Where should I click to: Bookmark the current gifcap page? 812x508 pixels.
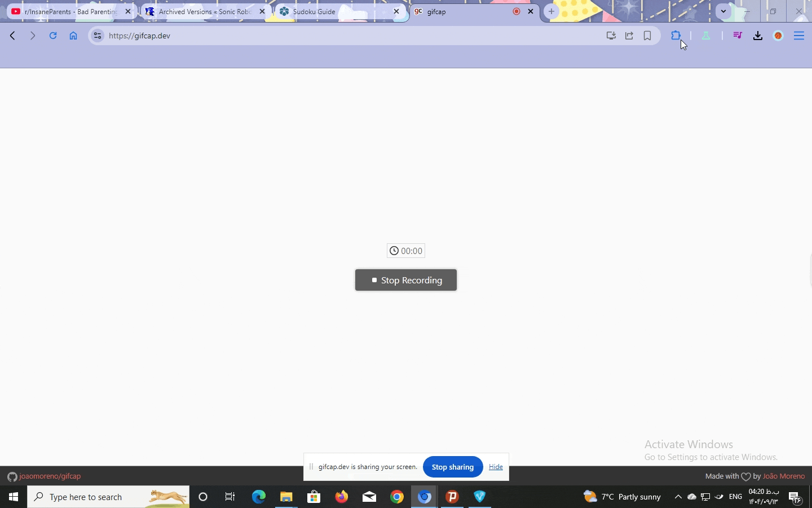(x=648, y=36)
